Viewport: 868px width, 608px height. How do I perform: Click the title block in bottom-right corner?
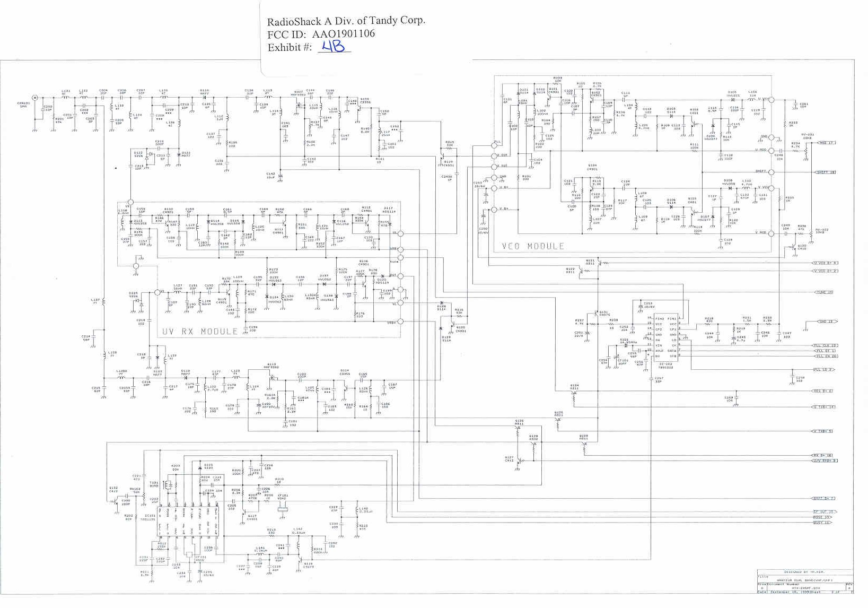click(x=804, y=581)
